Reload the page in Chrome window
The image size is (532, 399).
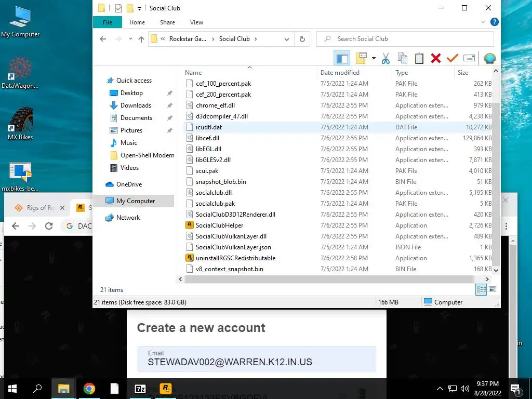point(49,226)
